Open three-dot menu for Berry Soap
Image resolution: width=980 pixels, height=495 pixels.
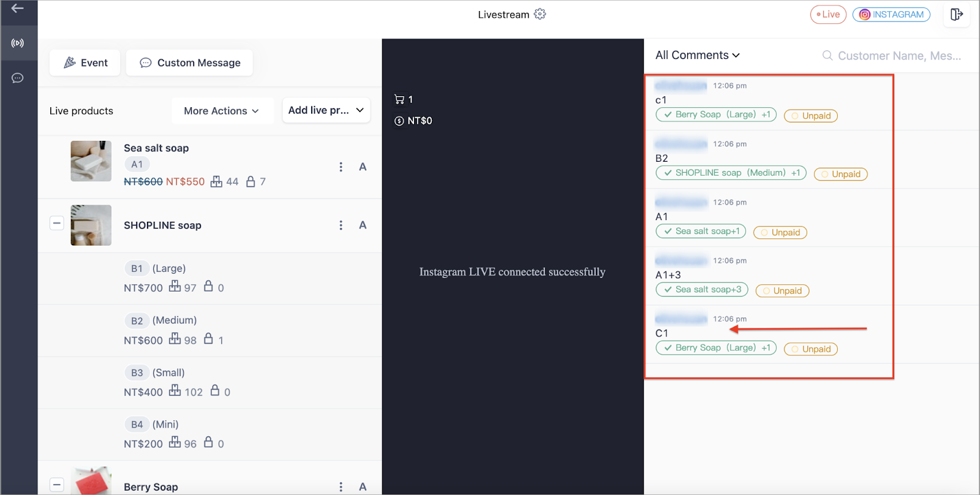(341, 487)
